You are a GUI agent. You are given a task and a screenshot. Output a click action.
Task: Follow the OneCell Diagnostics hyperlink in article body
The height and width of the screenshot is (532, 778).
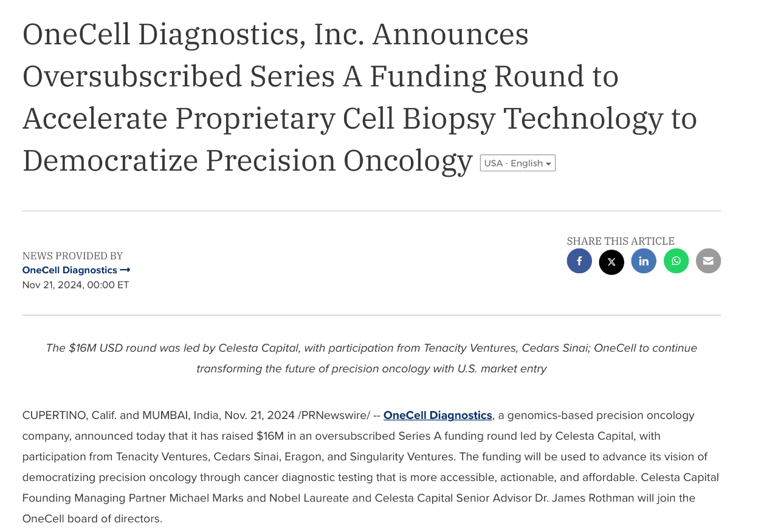[x=438, y=415]
